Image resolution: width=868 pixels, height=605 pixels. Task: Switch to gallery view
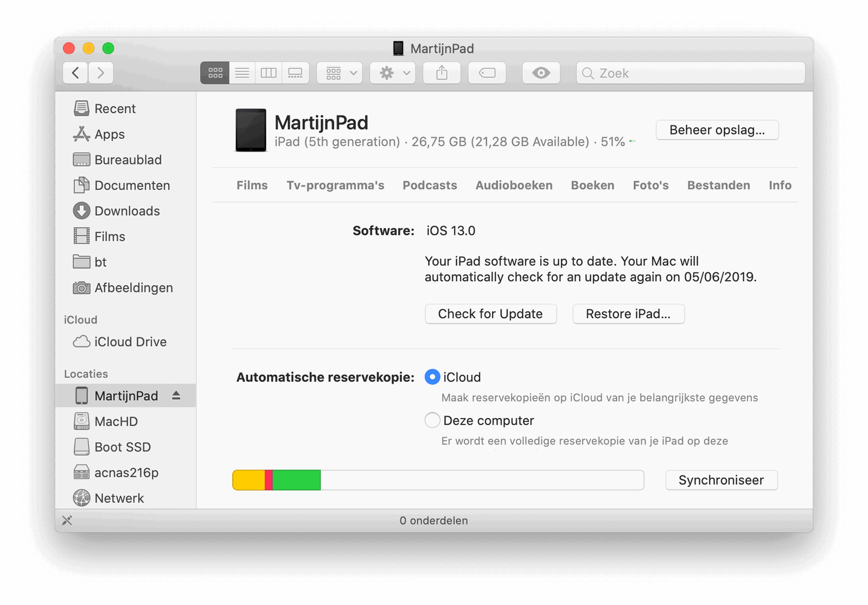[296, 73]
